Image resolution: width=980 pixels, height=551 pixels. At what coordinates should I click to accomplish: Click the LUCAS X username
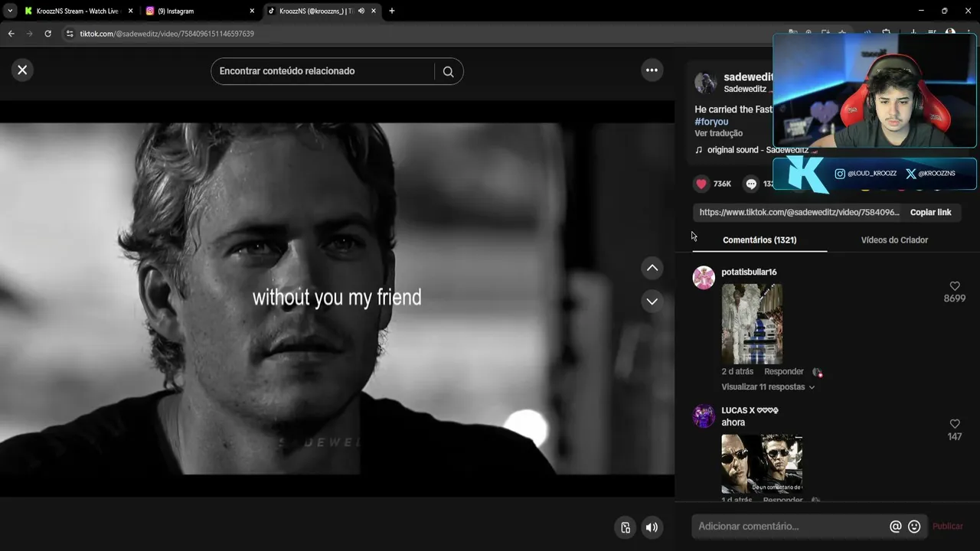(750, 410)
